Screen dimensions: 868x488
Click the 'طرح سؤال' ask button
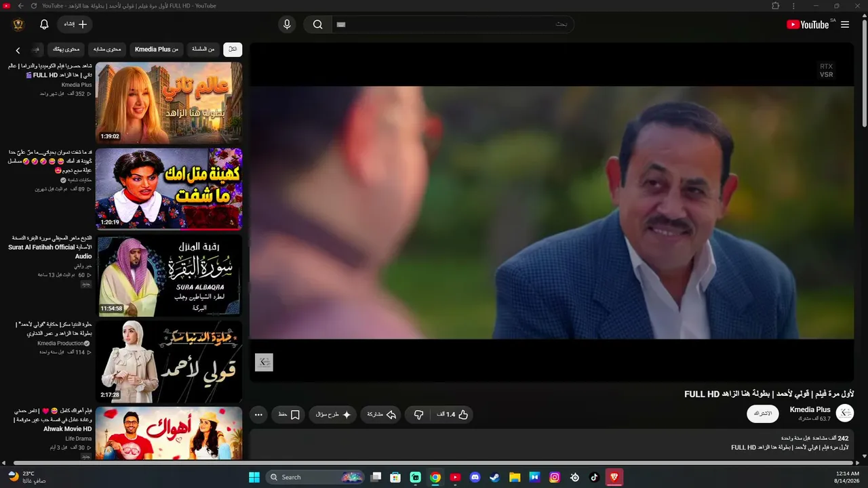point(333,414)
